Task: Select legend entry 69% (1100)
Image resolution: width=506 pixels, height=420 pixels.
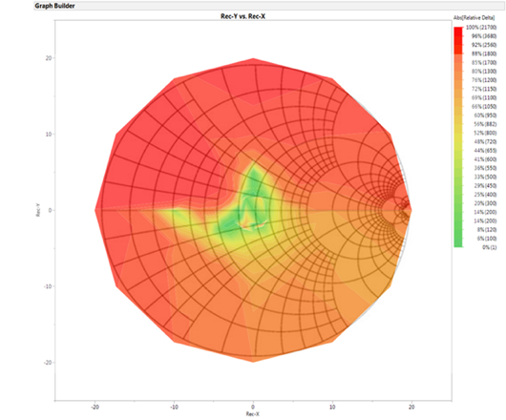Action: point(484,97)
